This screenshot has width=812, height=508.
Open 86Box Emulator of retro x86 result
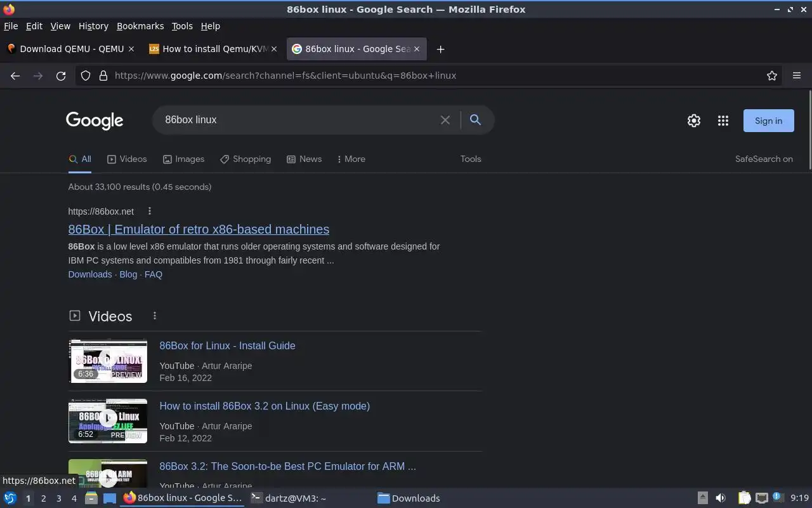tap(199, 229)
